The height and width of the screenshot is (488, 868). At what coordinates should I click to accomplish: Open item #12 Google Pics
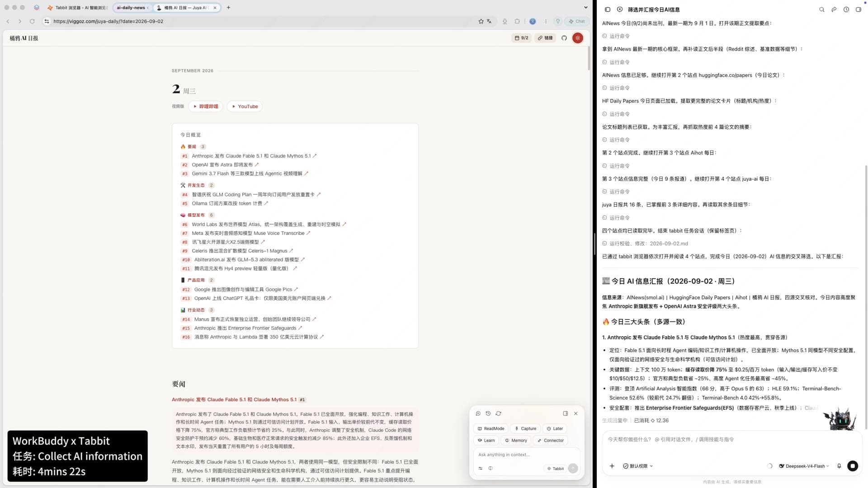(x=245, y=290)
